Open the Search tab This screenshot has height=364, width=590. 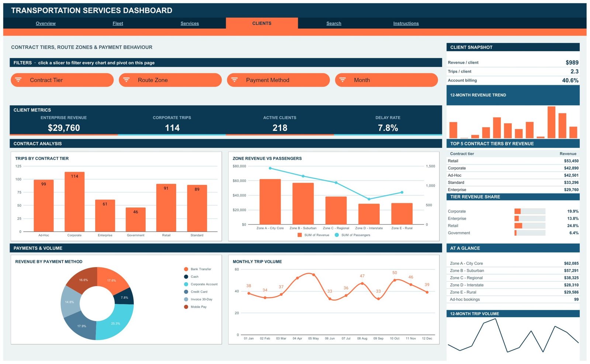coord(334,23)
